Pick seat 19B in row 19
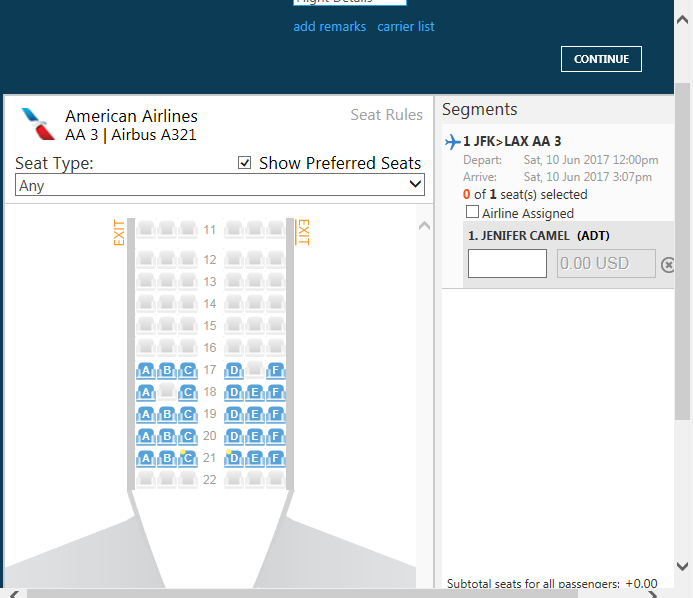The image size is (693, 598). pyautogui.click(x=167, y=415)
